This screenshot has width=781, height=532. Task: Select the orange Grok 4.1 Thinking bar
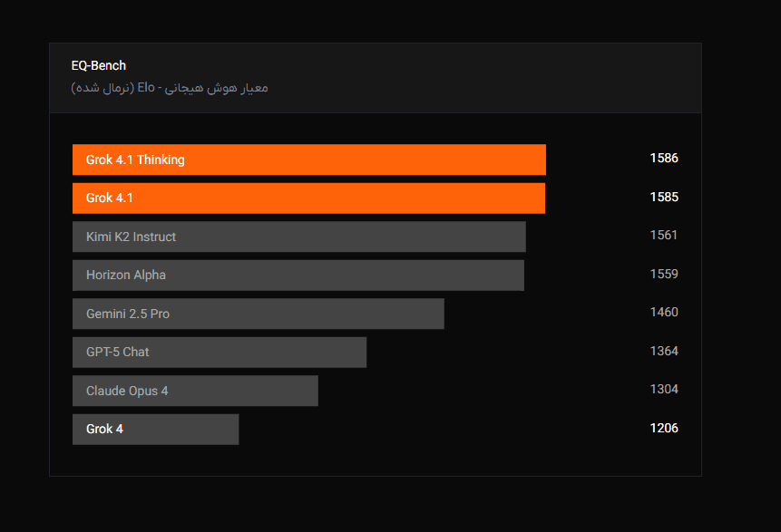click(x=308, y=160)
